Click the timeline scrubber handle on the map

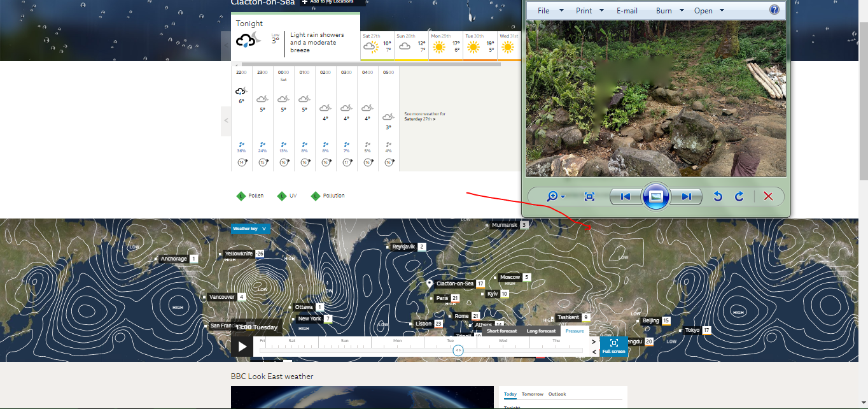tap(458, 350)
